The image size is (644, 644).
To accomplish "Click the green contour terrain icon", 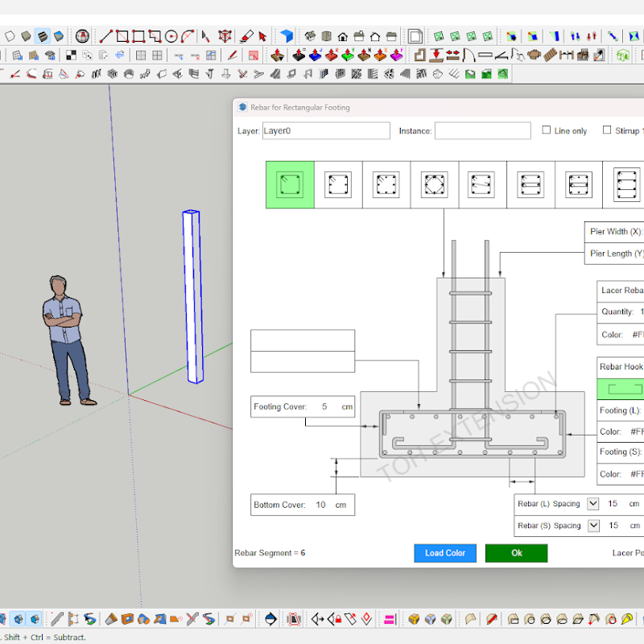I will [x=502, y=74].
